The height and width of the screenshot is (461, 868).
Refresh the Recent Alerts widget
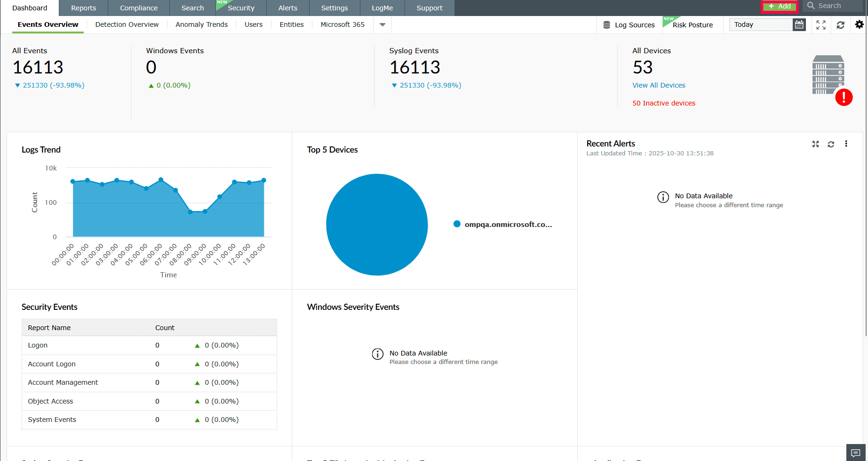[831, 144]
